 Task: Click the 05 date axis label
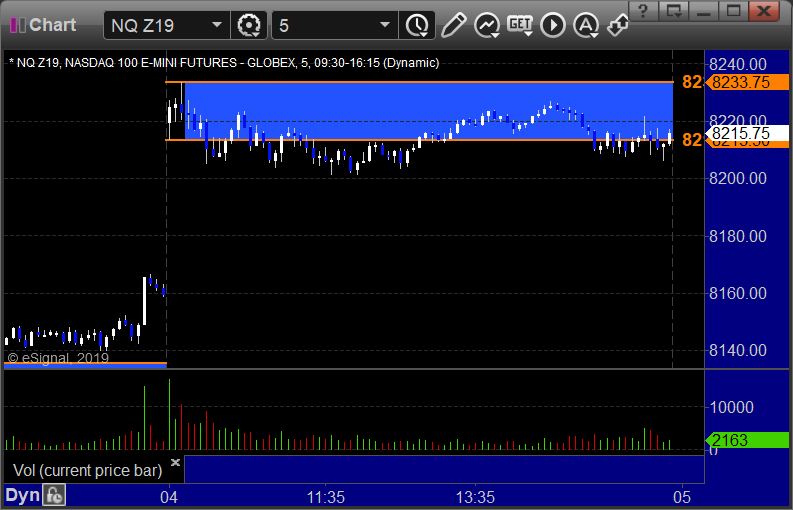(682, 497)
